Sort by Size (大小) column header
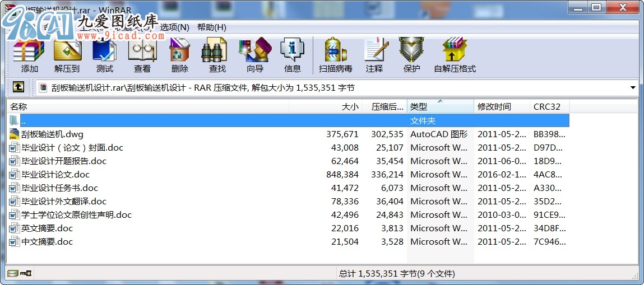The height and width of the screenshot is (285, 644). (350, 106)
